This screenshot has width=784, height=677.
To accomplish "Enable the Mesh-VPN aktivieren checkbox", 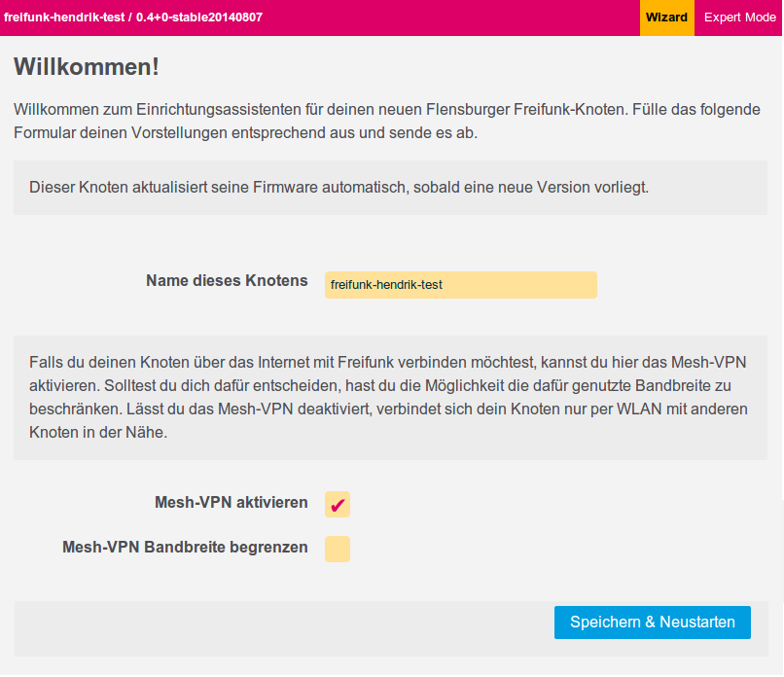I will [338, 504].
